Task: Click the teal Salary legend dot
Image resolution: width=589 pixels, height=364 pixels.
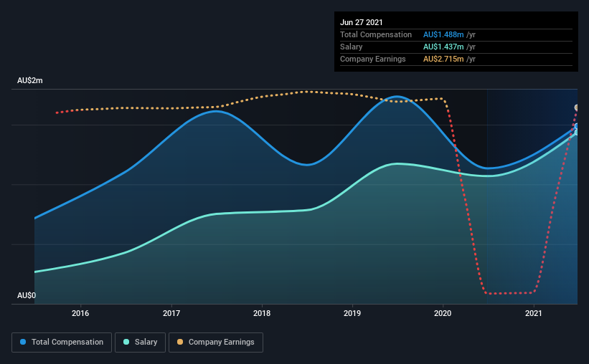Action: coord(126,342)
